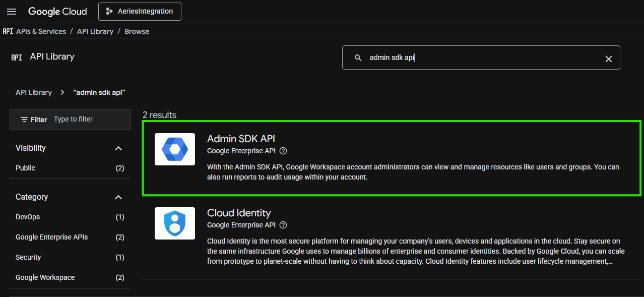Collapse the Category section

pyautogui.click(x=118, y=197)
